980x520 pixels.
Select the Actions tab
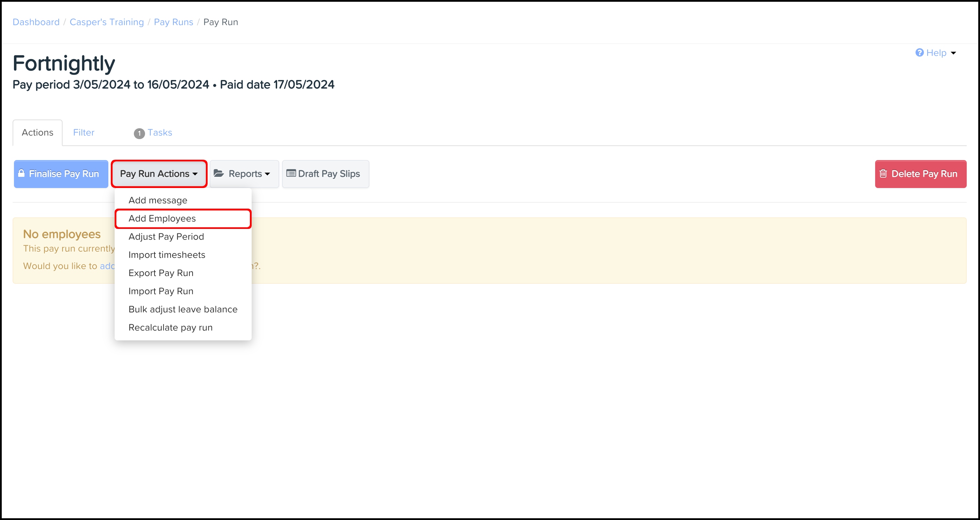pos(37,132)
